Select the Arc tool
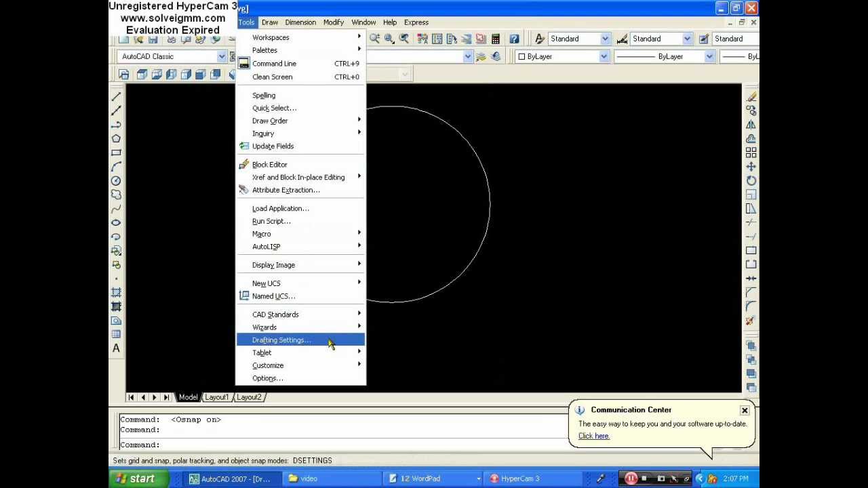Screen dimensions: 868x488 [116, 167]
